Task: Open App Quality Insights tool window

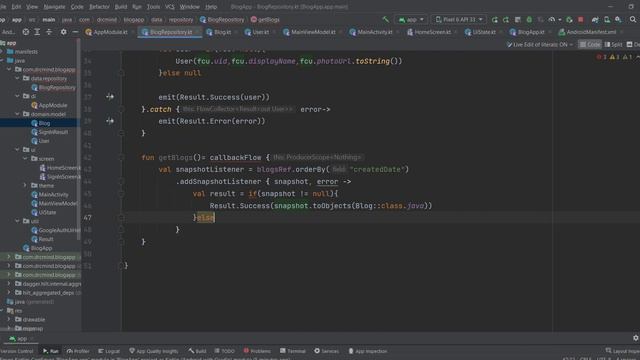Action: (153, 351)
